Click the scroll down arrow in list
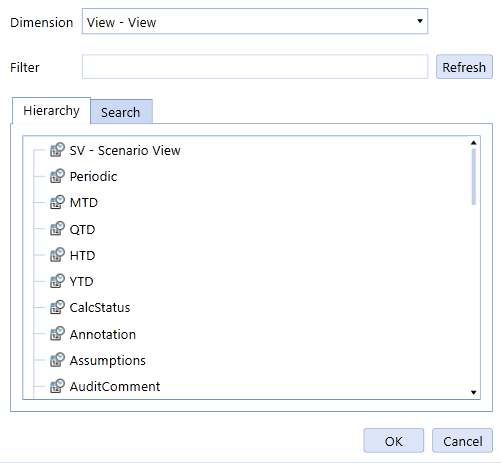 [473, 392]
